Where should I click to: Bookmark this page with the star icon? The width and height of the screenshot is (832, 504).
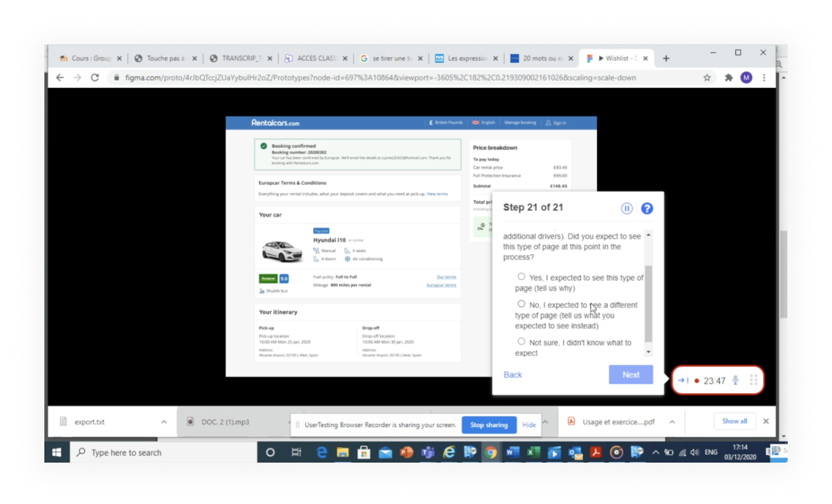pos(707,78)
